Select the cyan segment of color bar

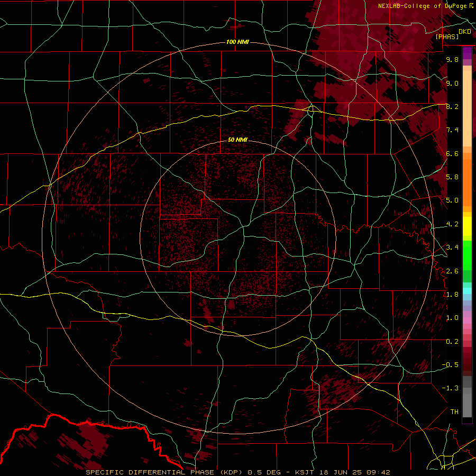(x=467, y=291)
